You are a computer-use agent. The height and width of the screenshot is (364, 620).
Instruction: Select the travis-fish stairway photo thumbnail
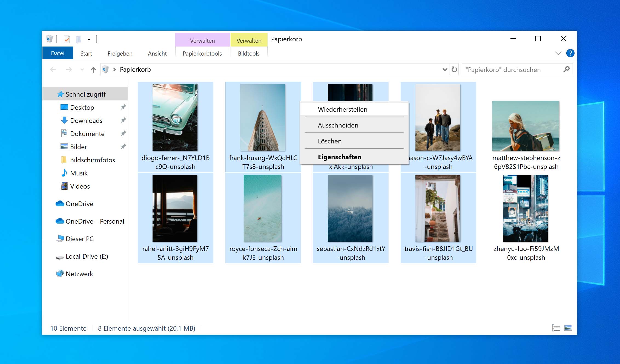click(438, 208)
